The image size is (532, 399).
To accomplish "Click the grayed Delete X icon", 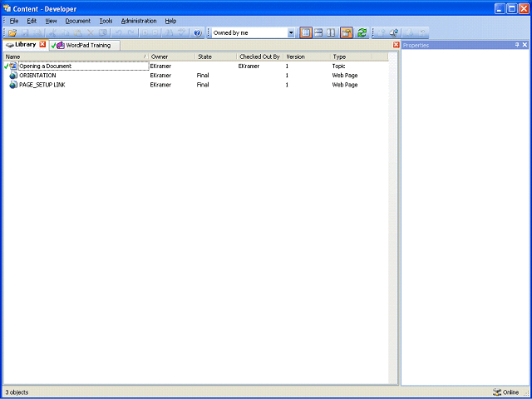I will pyautogui.click(x=91, y=33).
